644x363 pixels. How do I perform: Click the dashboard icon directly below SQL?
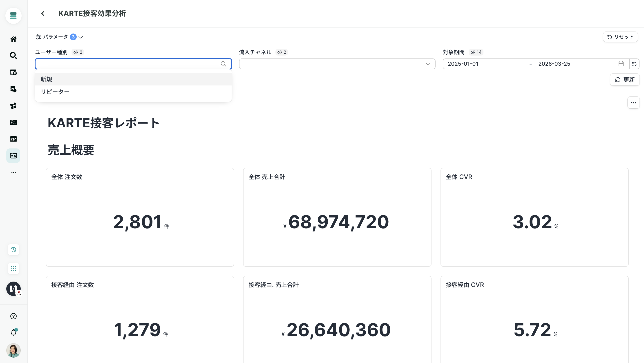coord(13,139)
